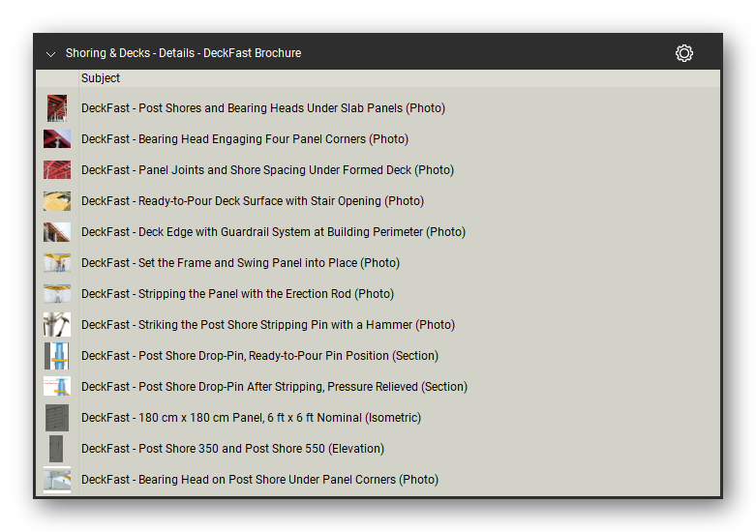Select thumbnail for Stripping the Panel with Erection Rod
Screen dimensions: 756x532
pos(57,293)
